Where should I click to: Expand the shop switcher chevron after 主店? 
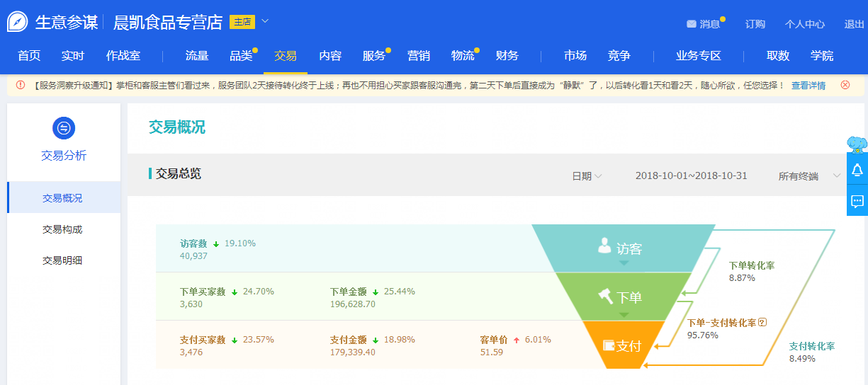click(265, 21)
